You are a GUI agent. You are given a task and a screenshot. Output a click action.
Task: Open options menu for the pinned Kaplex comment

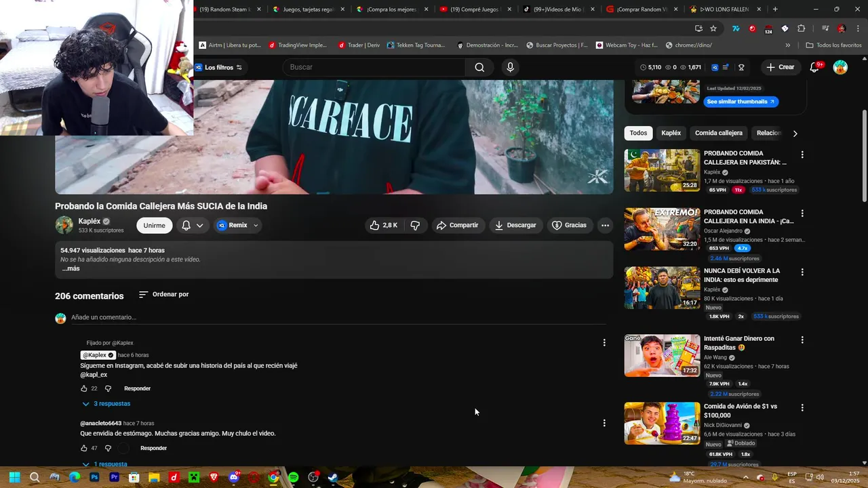click(604, 343)
